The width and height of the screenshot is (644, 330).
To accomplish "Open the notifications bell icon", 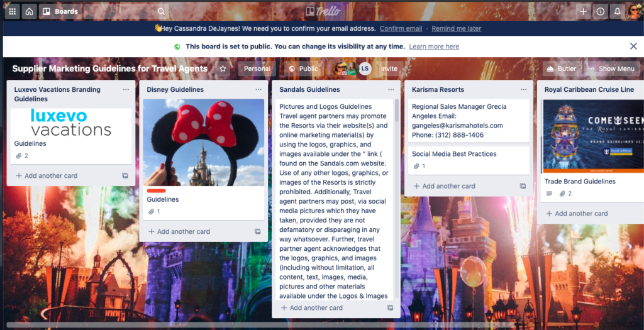I will [618, 11].
